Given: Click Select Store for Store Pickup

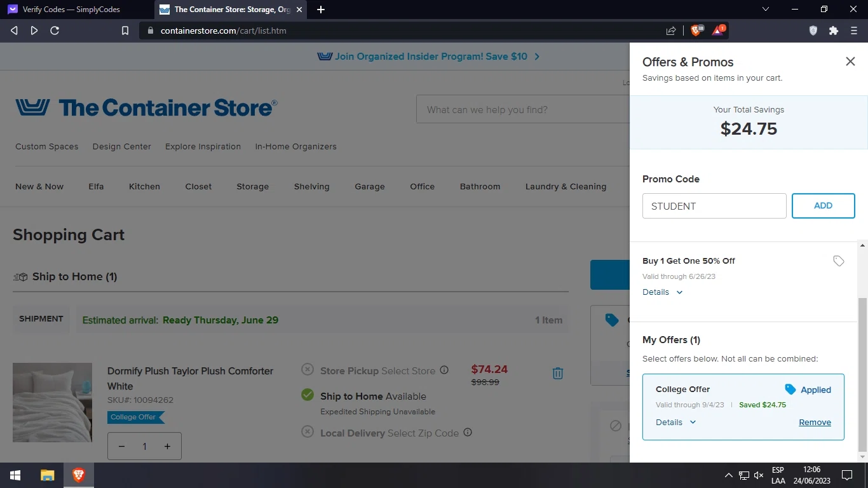Looking at the screenshot, I should 409,370.
